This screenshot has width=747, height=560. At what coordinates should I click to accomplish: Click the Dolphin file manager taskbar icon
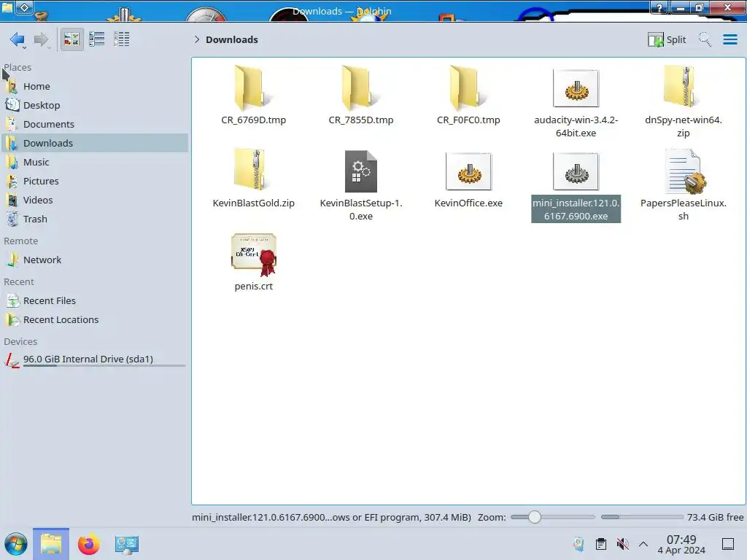[x=51, y=544]
